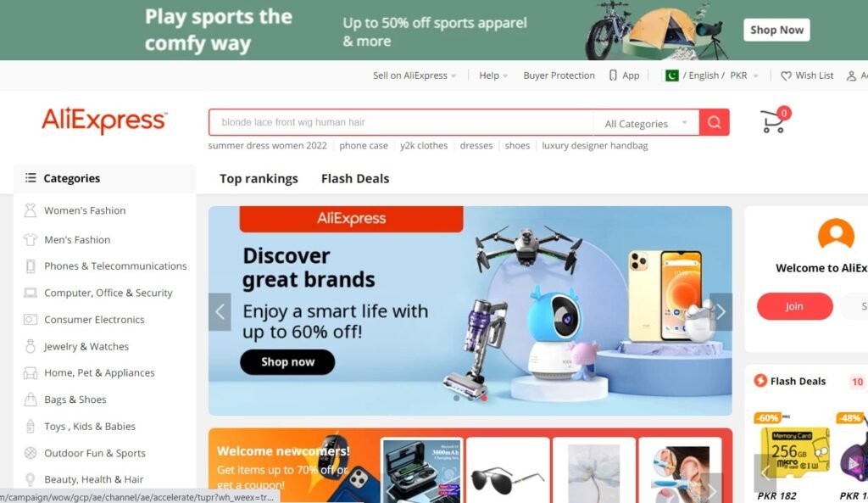Open the Help dropdown
This screenshot has width=868, height=503.
click(493, 75)
